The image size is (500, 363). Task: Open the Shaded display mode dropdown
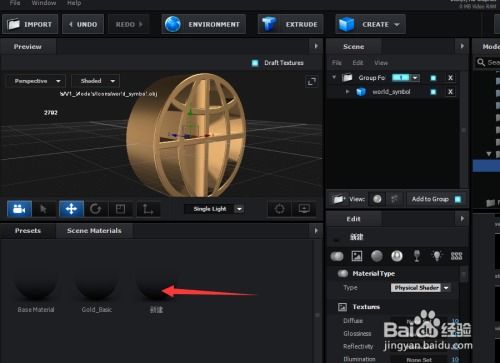pyautogui.click(x=96, y=81)
